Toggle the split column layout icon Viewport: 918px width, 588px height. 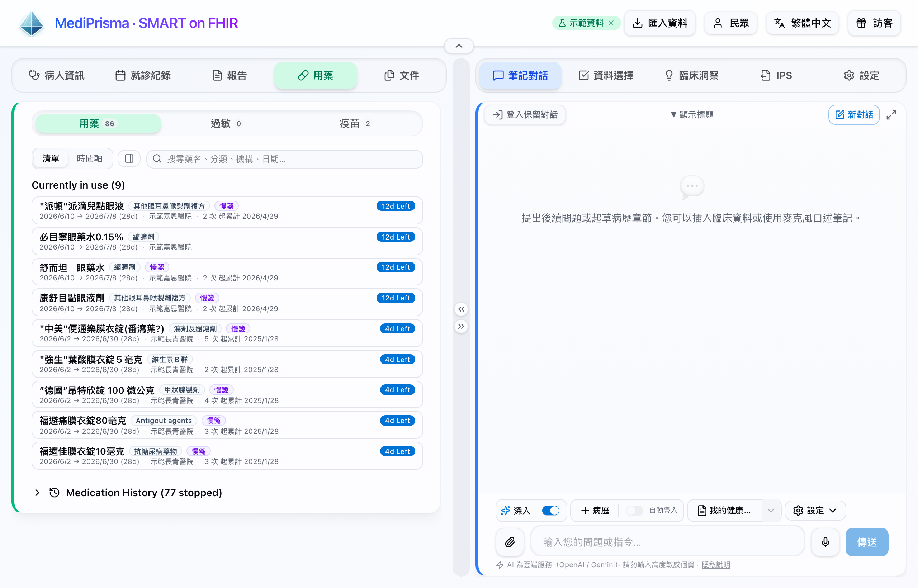129,158
